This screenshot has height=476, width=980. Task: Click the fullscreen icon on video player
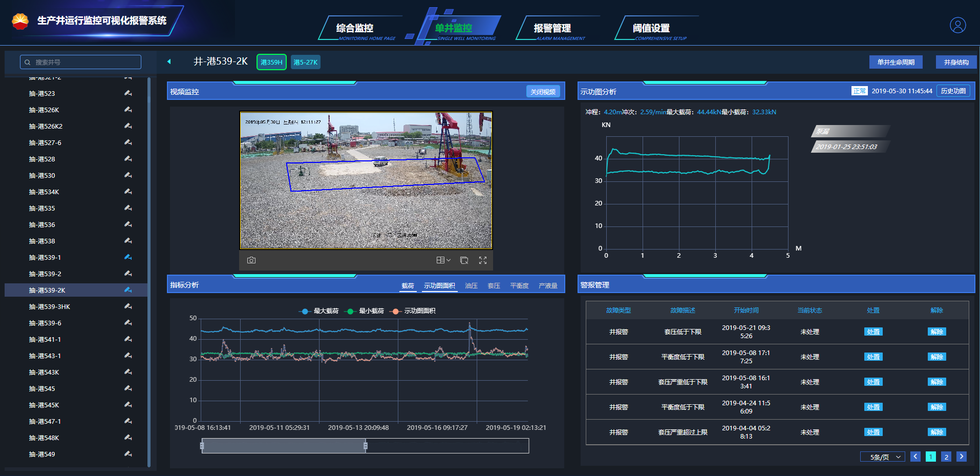pyautogui.click(x=482, y=260)
